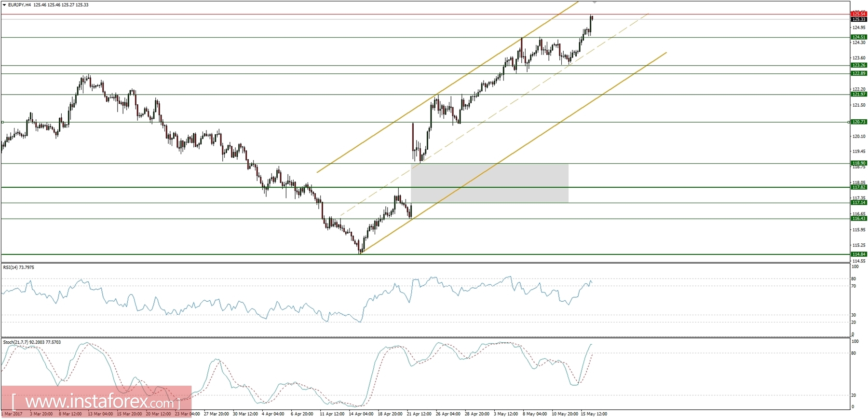Click the green 122.89 level label
Viewport: 868px width, 419px height.
859,73
